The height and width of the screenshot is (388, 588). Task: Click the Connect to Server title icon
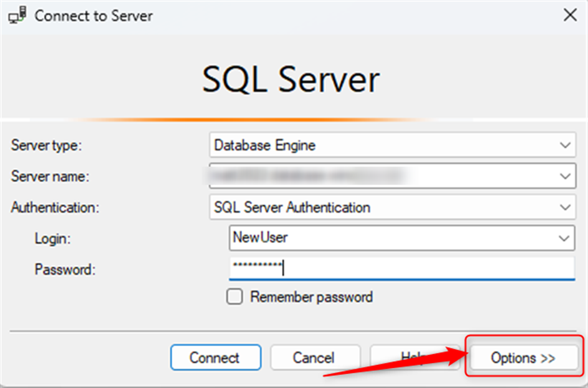(x=18, y=16)
